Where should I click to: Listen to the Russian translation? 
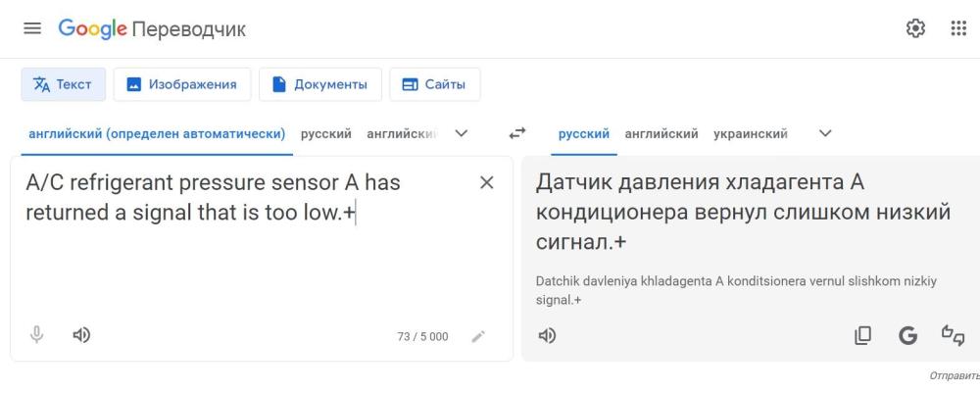tap(547, 335)
